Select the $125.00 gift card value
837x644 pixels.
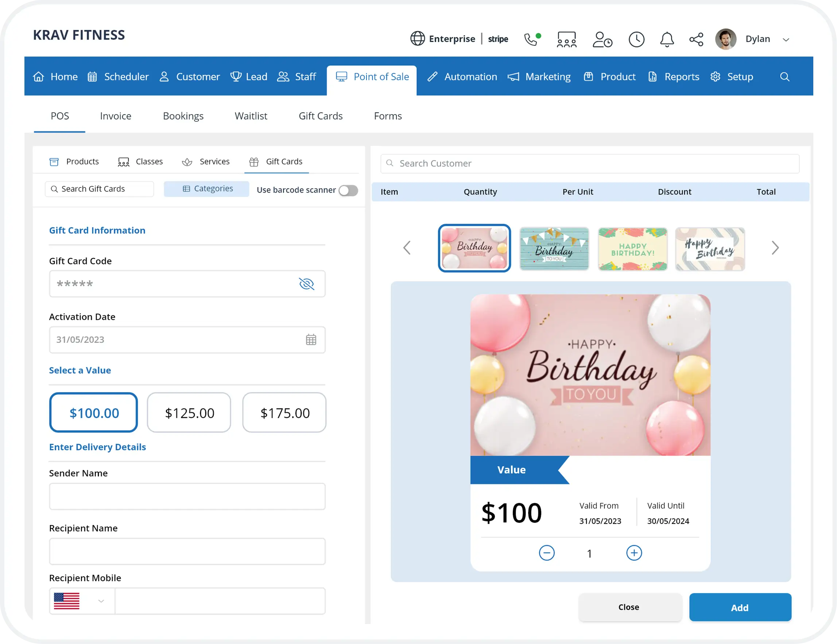189,412
